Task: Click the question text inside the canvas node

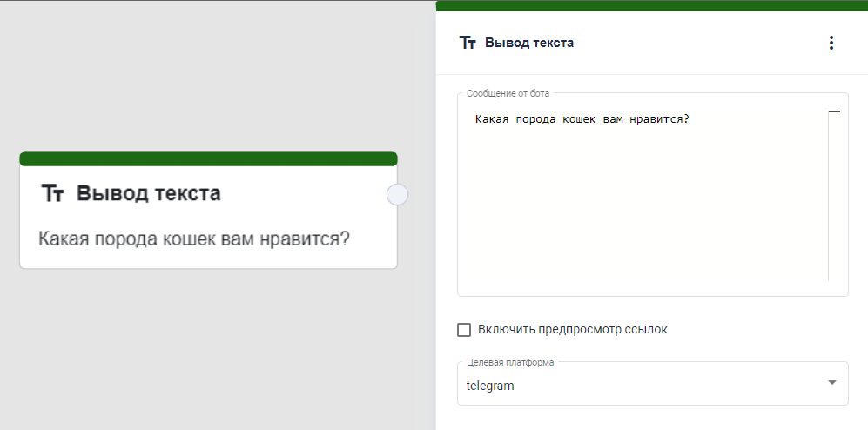Action: pyautogui.click(x=193, y=239)
